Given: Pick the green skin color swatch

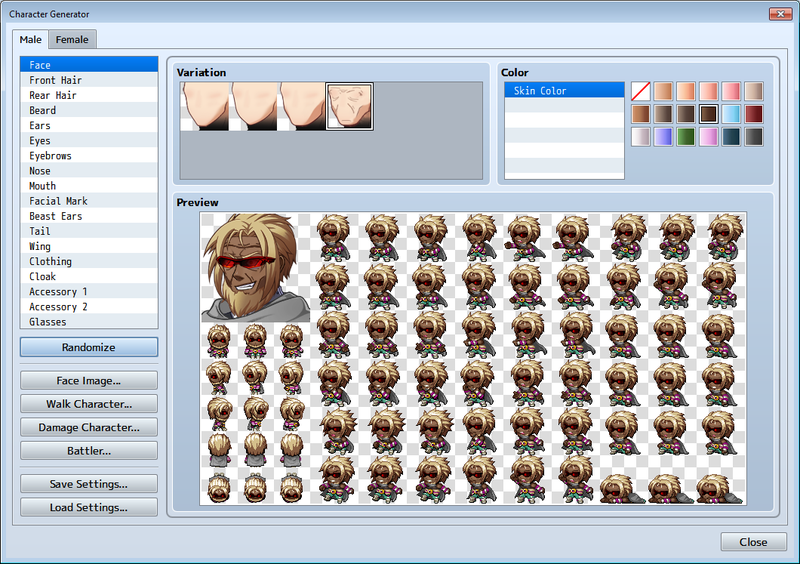Looking at the screenshot, I should tap(686, 137).
